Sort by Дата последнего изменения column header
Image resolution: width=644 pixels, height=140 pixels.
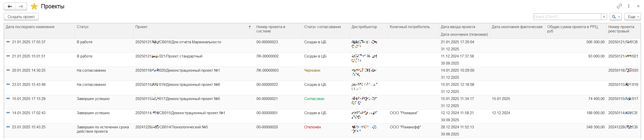coord(39,31)
